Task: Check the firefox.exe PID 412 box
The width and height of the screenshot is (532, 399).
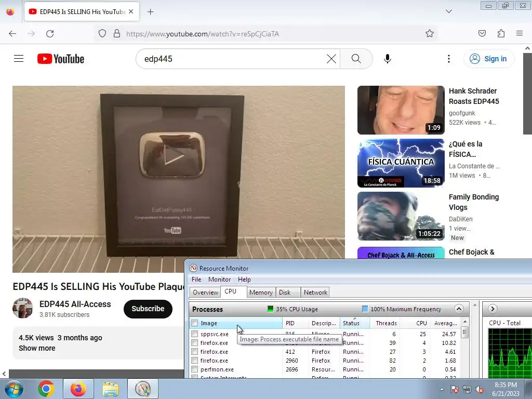Action: 194,352
